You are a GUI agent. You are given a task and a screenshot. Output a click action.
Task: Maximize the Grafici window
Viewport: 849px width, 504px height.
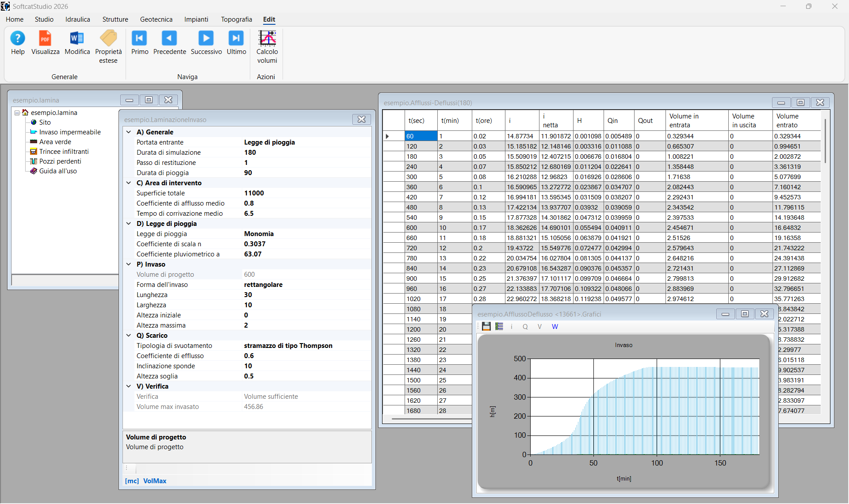pyautogui.click(x=745, y=314)
